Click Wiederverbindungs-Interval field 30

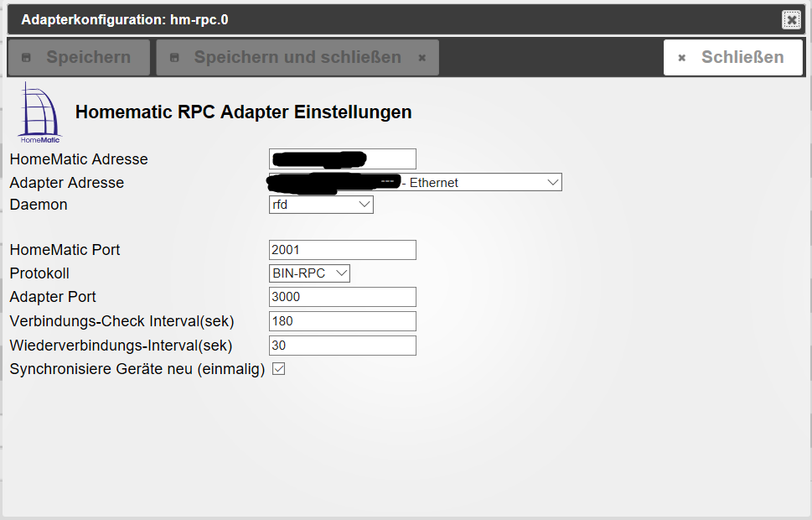[342, 346]
